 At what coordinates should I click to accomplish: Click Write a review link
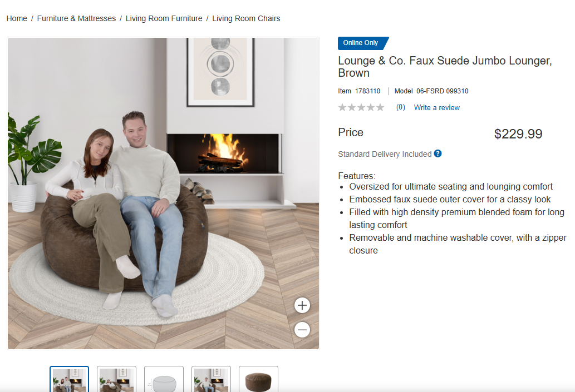pos(437,107)
